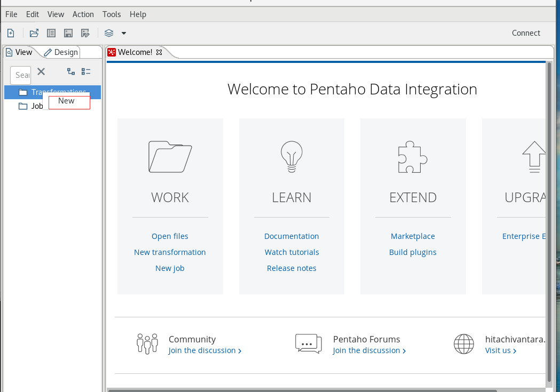Open the Build plugins link

point(413,252)
